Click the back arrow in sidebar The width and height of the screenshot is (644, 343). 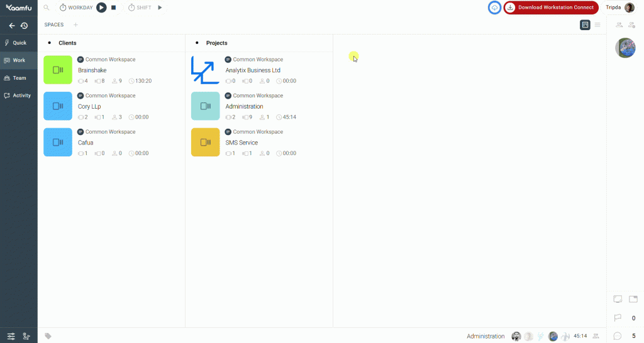click(11, 26)
